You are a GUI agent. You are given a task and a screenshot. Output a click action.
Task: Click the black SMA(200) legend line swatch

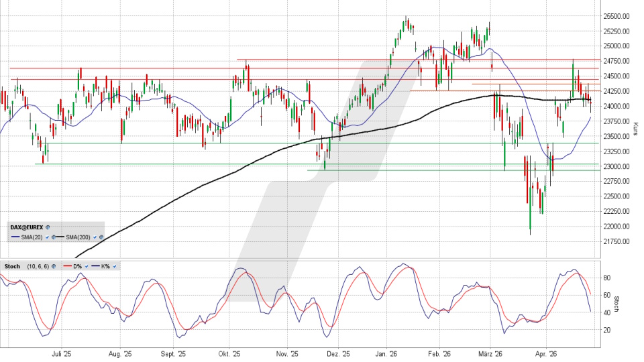59,237
